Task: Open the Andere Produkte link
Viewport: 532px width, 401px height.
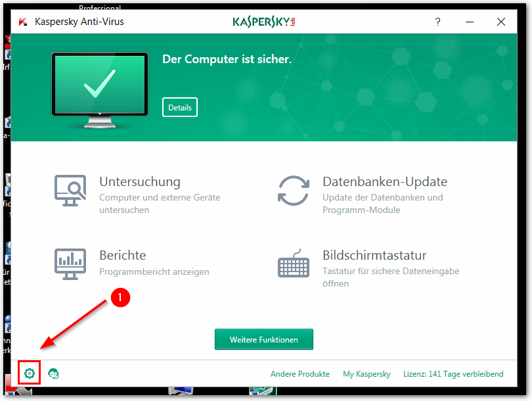Action: [x=300, y=374]
